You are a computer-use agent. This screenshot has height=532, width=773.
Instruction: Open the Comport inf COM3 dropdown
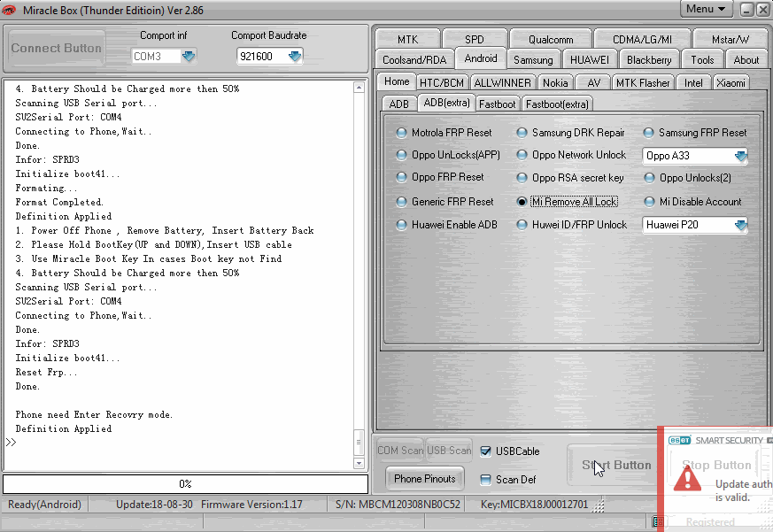(189, 56)
